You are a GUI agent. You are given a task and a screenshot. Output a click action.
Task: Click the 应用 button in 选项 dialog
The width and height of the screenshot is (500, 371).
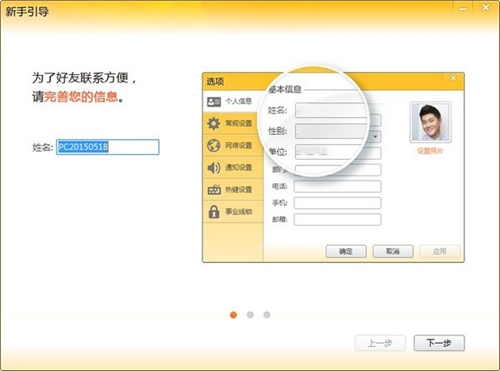[440, 251]
